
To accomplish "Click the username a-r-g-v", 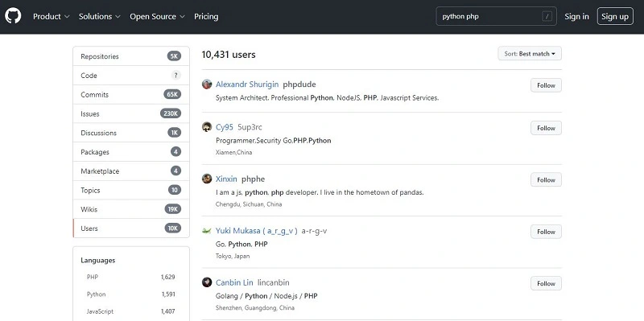I will click(x=314, y=231).
